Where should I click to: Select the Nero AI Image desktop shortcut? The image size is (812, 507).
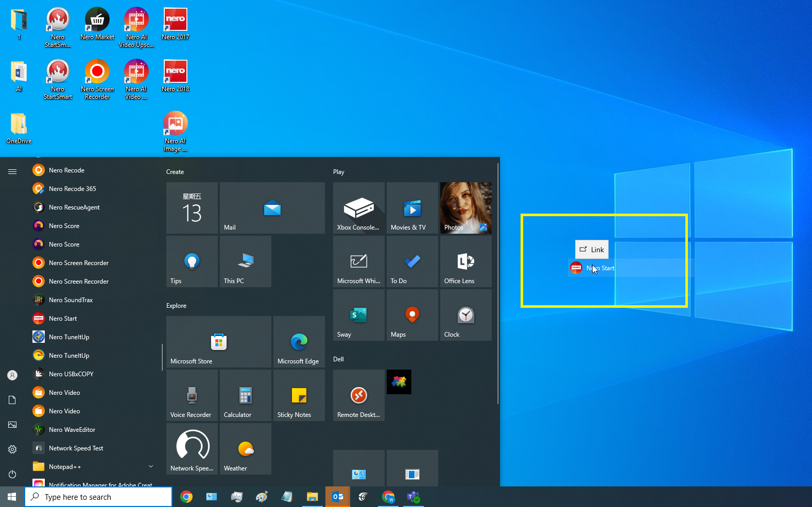176,131
